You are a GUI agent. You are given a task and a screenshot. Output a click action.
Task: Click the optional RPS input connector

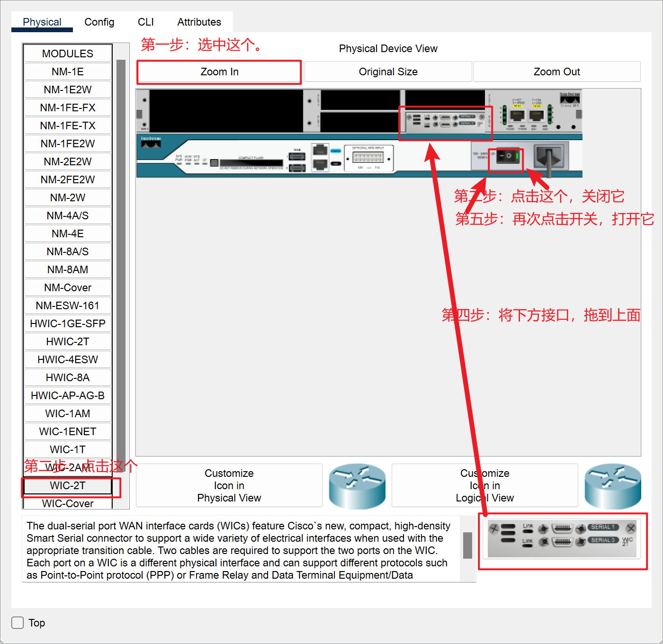coord(368,158)
